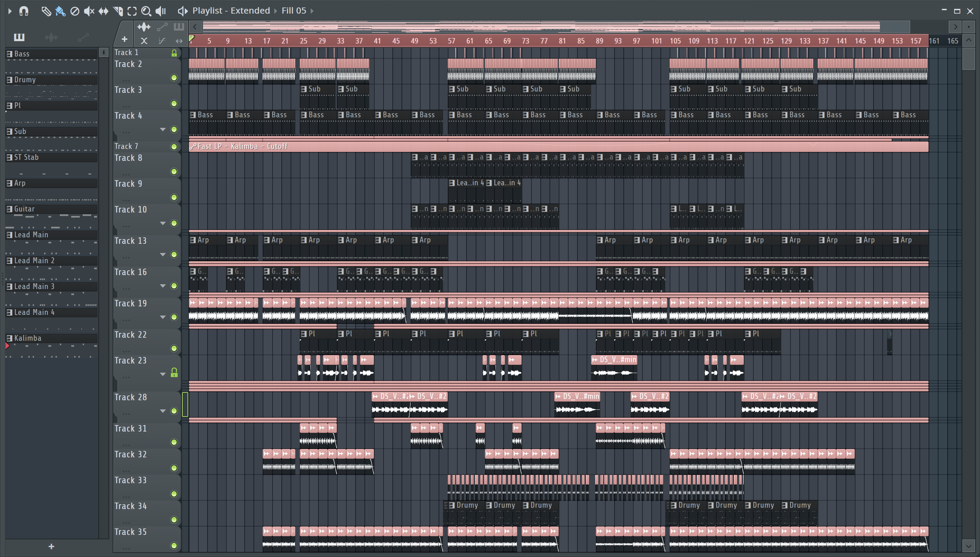Select the Paint brush tool
Image resolution: width=980 pixels, height=557 pixels.
60,11
